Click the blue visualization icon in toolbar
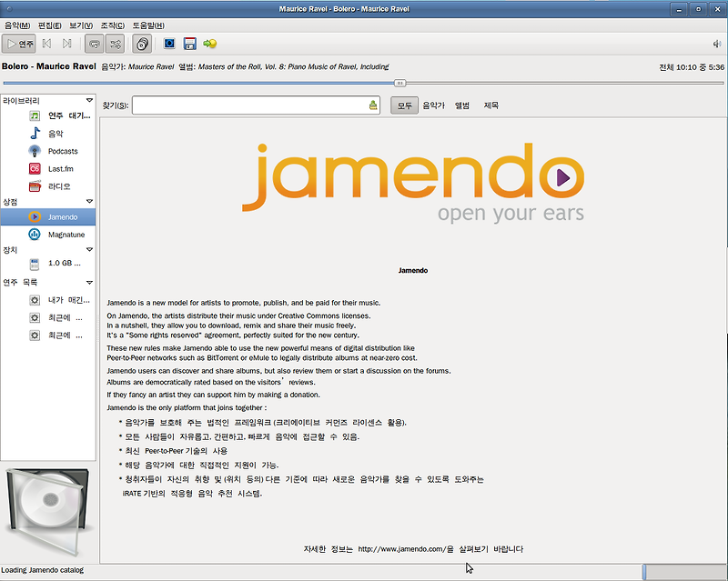Viewport: 728px width, 581px height. (x=169, y=44)
